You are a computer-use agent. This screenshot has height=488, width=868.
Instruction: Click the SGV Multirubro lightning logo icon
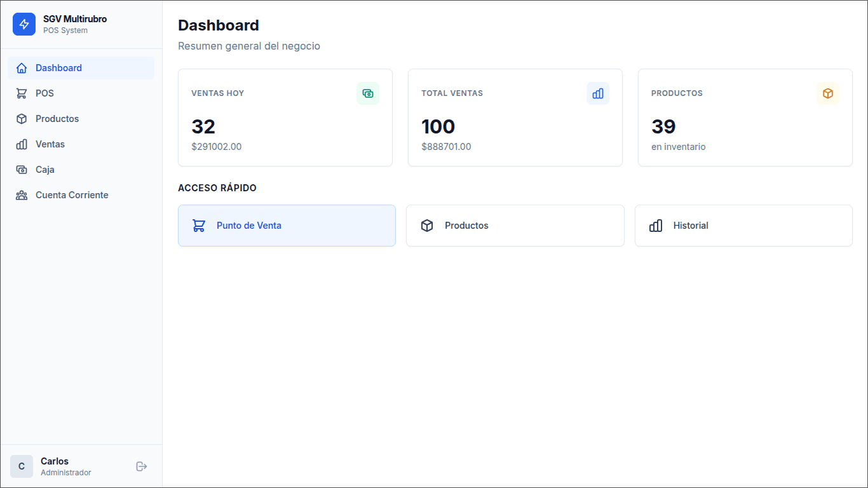24,24
